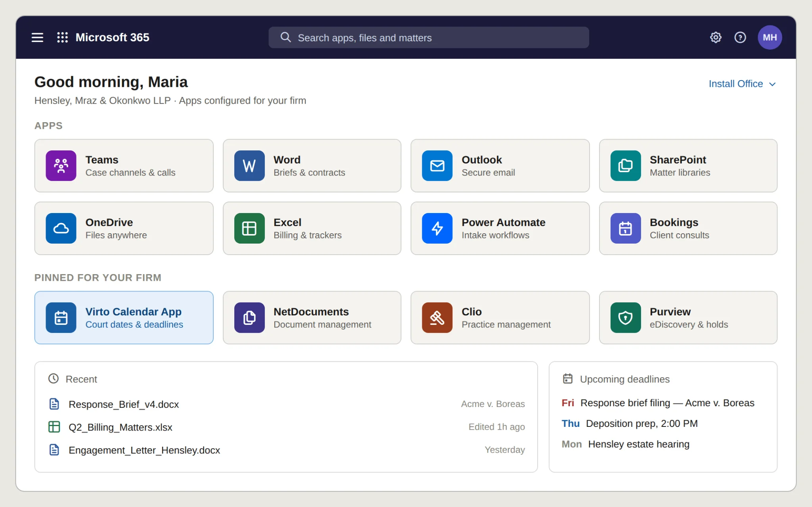812x507 pixels.
Task: Open the app launcher grid icon
Action: [x=62, y=37]
